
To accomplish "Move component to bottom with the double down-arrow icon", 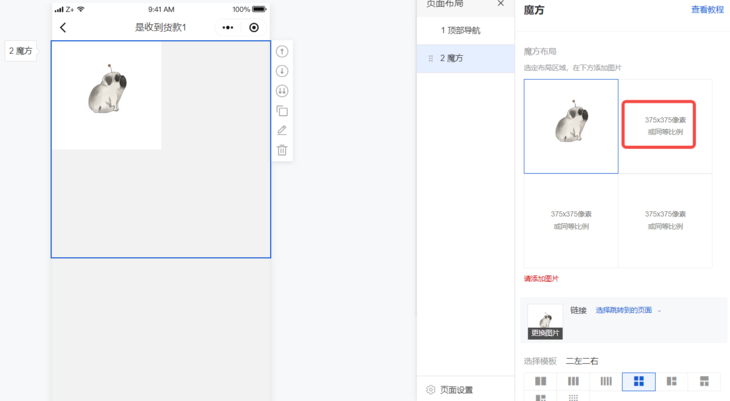I will 282,91.
